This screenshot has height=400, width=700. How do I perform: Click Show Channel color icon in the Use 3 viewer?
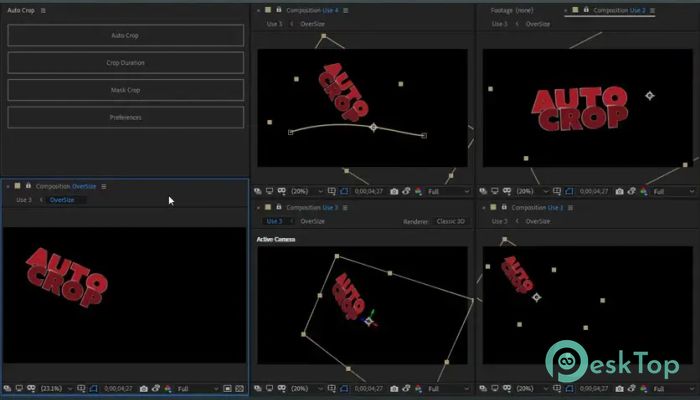[418, 389]
